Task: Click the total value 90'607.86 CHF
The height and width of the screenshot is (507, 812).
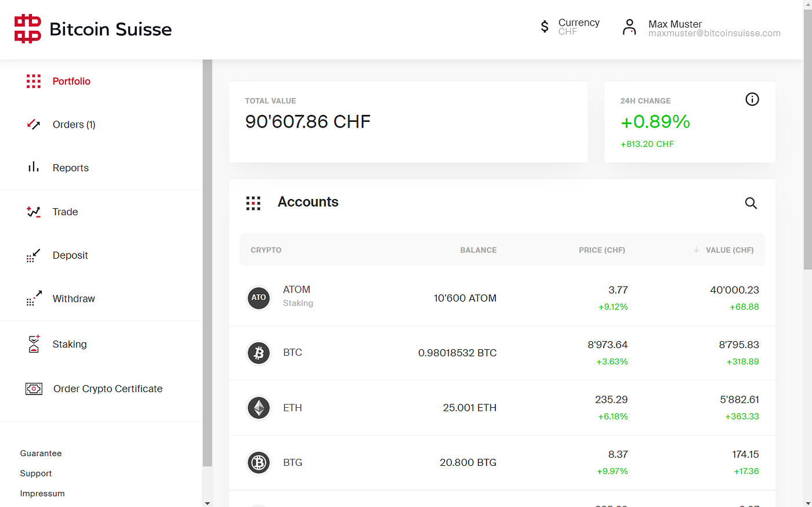Action: 308,121
